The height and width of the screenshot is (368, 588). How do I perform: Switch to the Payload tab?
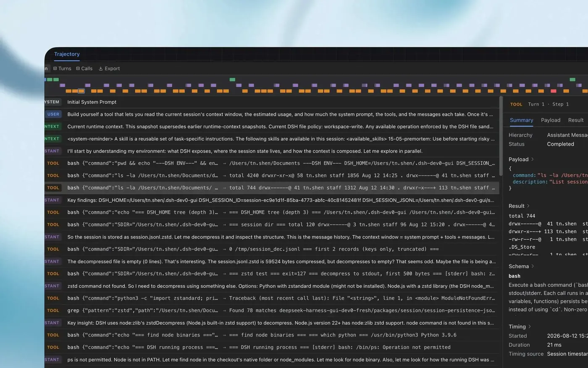point(551,120)
